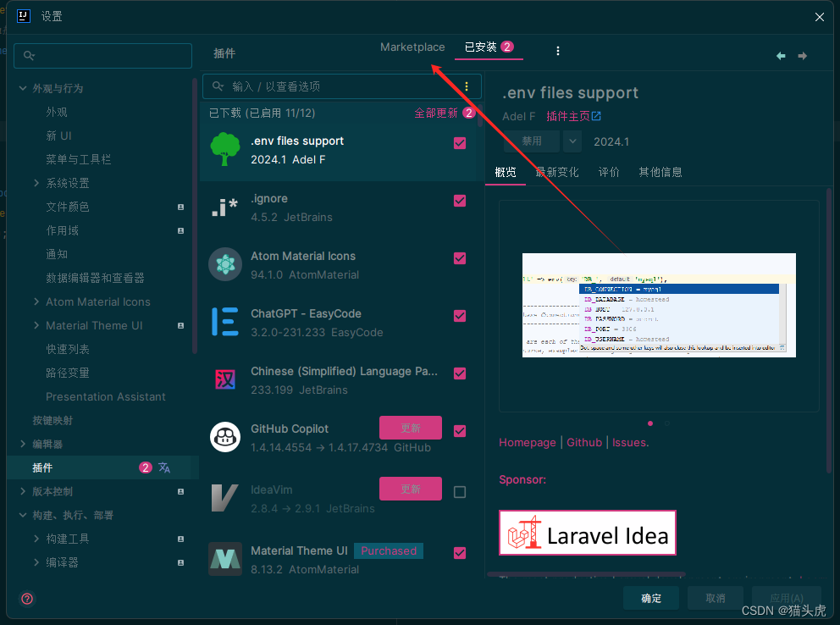Open the 插件主页 link
The image size is (840, 625).
[568, 116]
